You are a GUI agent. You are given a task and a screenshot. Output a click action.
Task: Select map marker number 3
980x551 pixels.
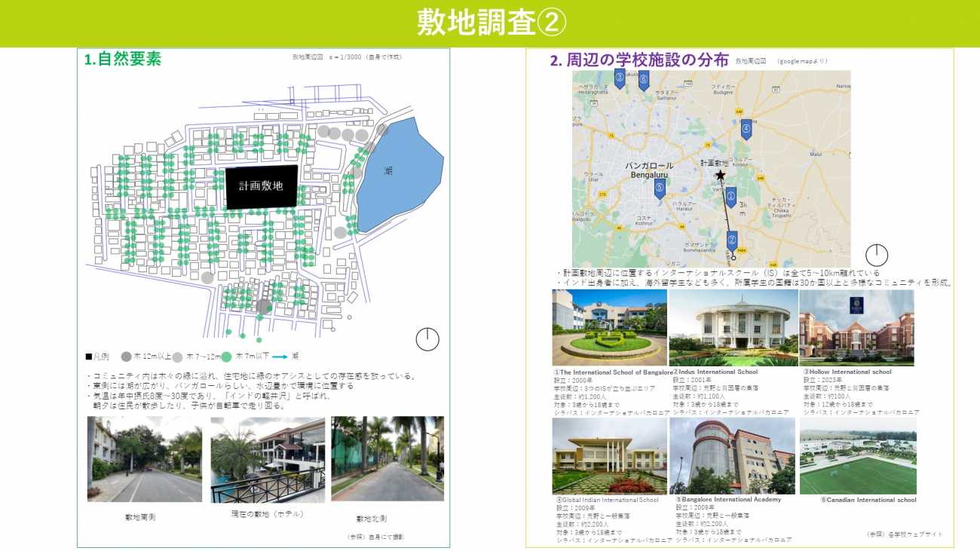pos(620,78)
